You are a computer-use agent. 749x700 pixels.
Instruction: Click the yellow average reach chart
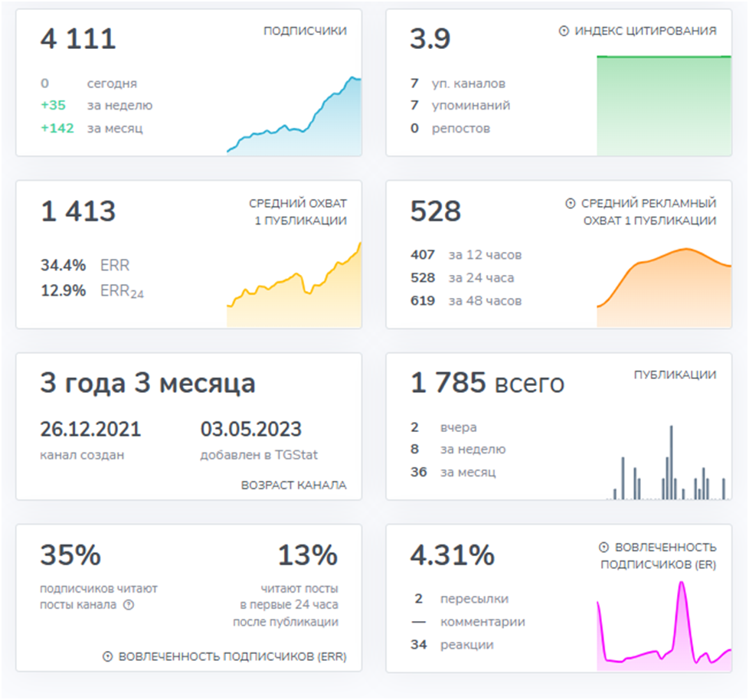pos(294,285)
